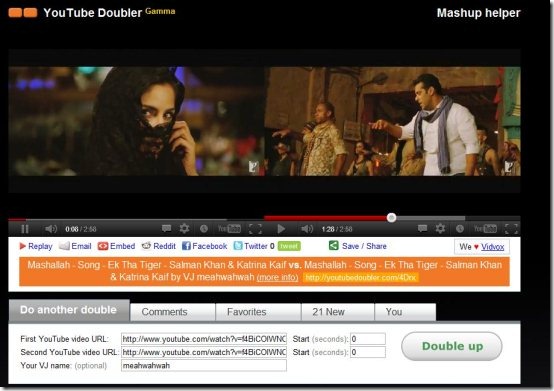Click watch later clock on left video
This screenshot has width=554, height=391.
pos(204,229)
